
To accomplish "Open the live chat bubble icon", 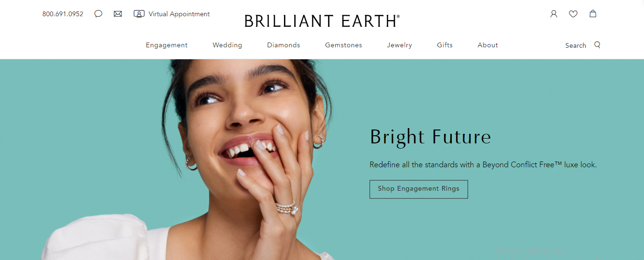I will [98, 14].
